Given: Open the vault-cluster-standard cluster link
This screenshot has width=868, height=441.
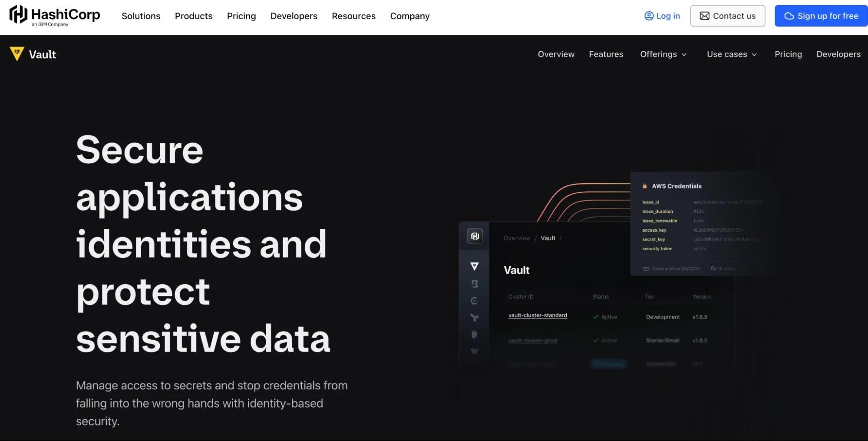Looking at the screenshot, I should point(537,315).
